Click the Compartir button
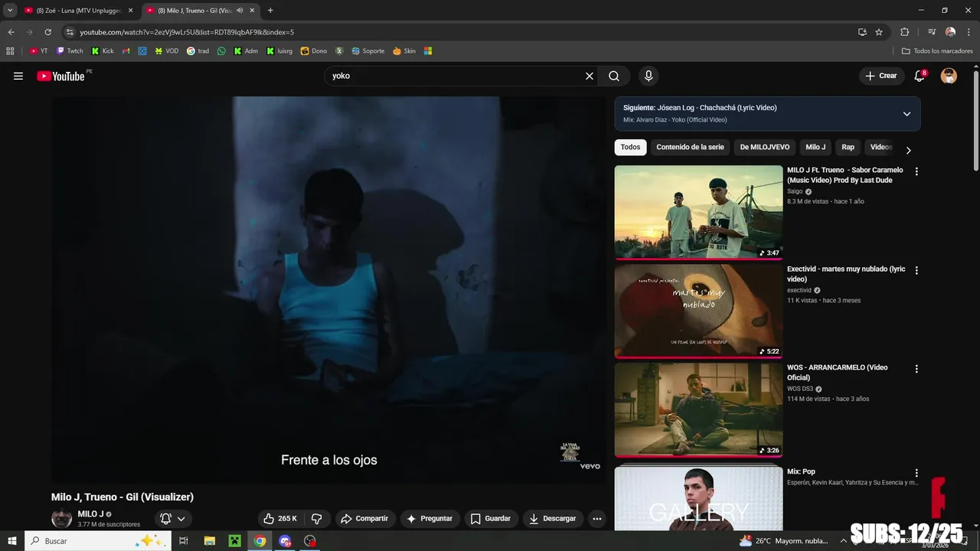980x551 pixels. (x=364, y=518)
